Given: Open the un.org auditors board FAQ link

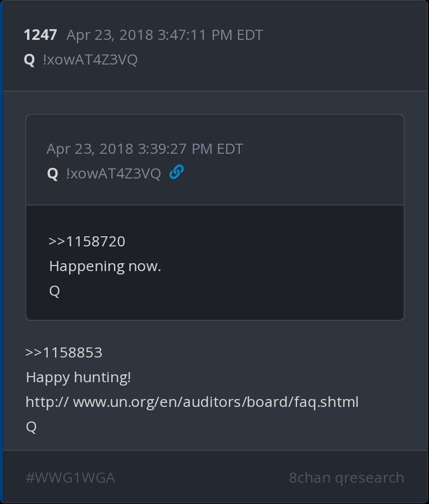Looking at the screenshot, I should point(192,402).
